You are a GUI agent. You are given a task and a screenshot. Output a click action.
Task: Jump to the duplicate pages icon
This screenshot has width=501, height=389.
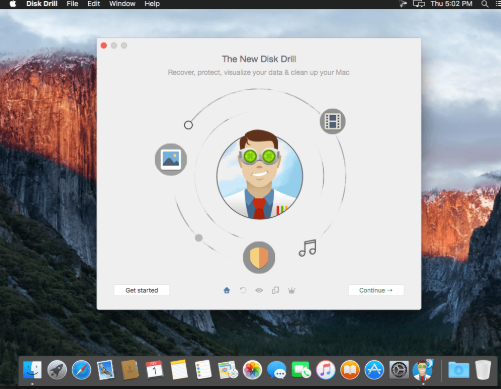[275, 290]
